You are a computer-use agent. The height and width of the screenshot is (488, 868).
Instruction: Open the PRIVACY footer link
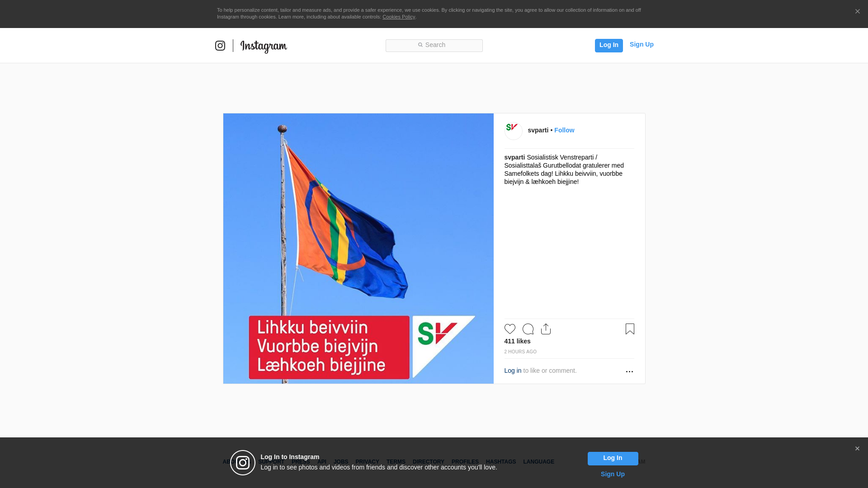point(367,462)
